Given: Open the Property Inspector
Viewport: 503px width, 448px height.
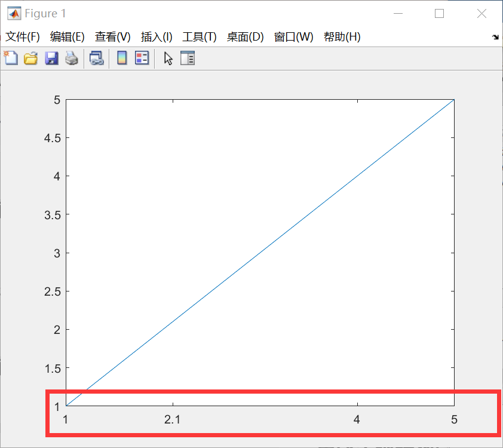Looking at the screenshot, I should (x=188, y=58).
